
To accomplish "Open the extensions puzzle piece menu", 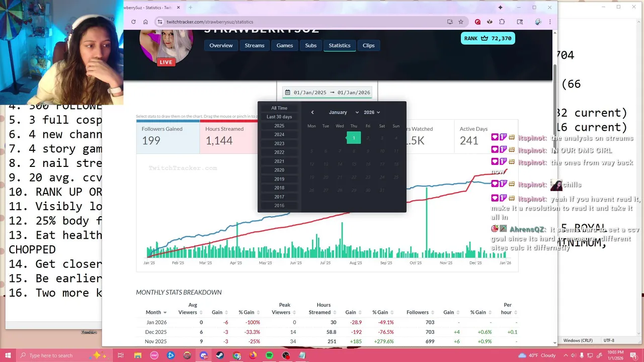I will point(502,22).
